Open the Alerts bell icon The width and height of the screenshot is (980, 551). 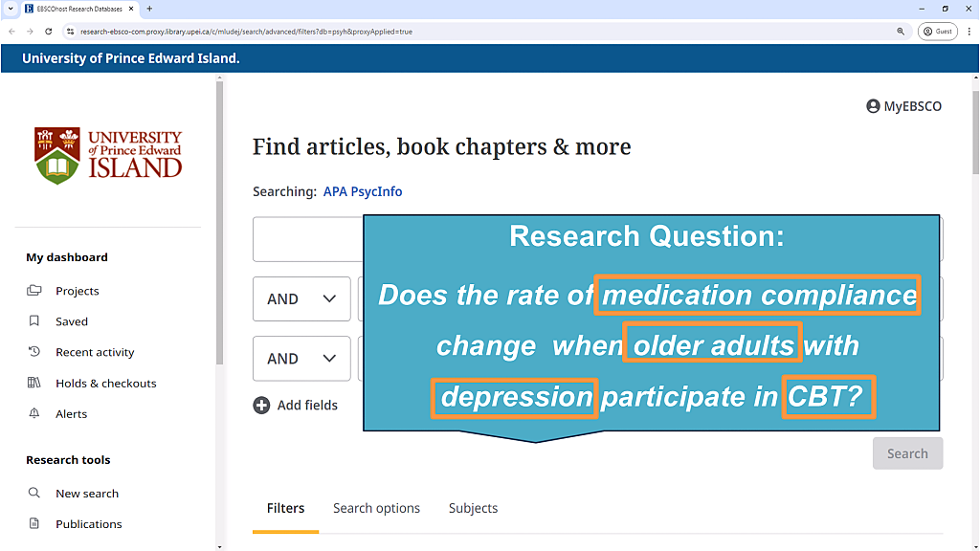pos(34,413)
